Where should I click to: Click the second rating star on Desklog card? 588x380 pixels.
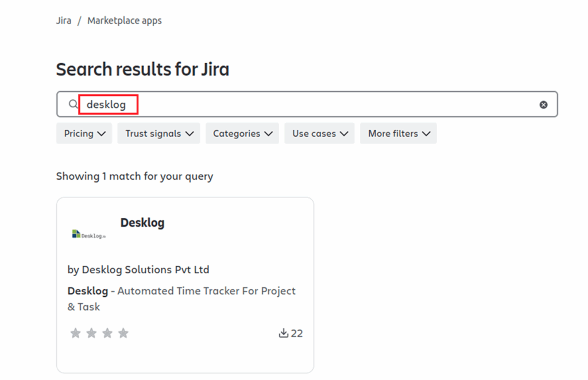click(x=91, y=334)
